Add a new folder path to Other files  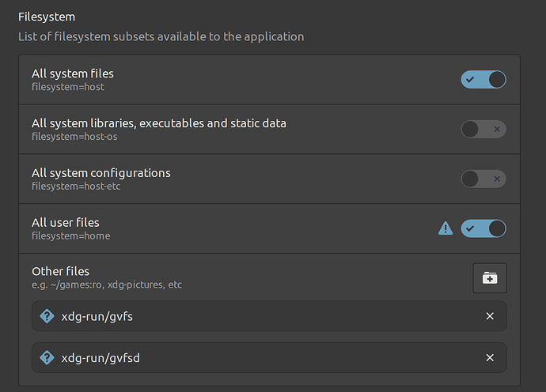click(x=490, y=278)
